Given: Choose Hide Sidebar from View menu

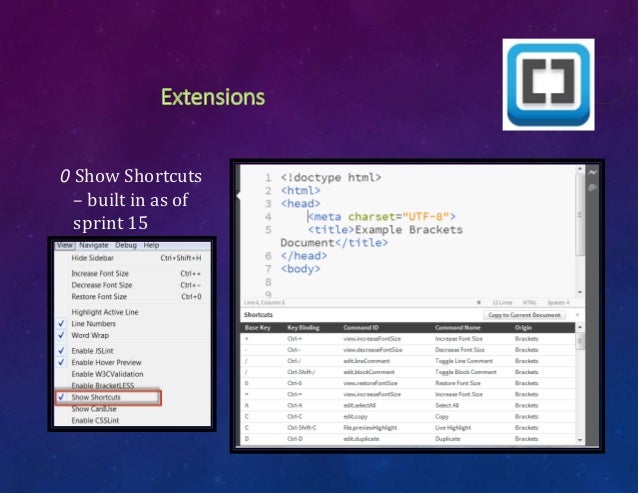Looking at the screenshot, I should tap(133, 258).
